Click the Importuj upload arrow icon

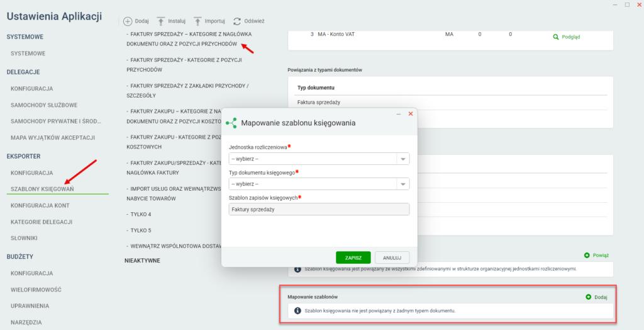tap(197, 21)
